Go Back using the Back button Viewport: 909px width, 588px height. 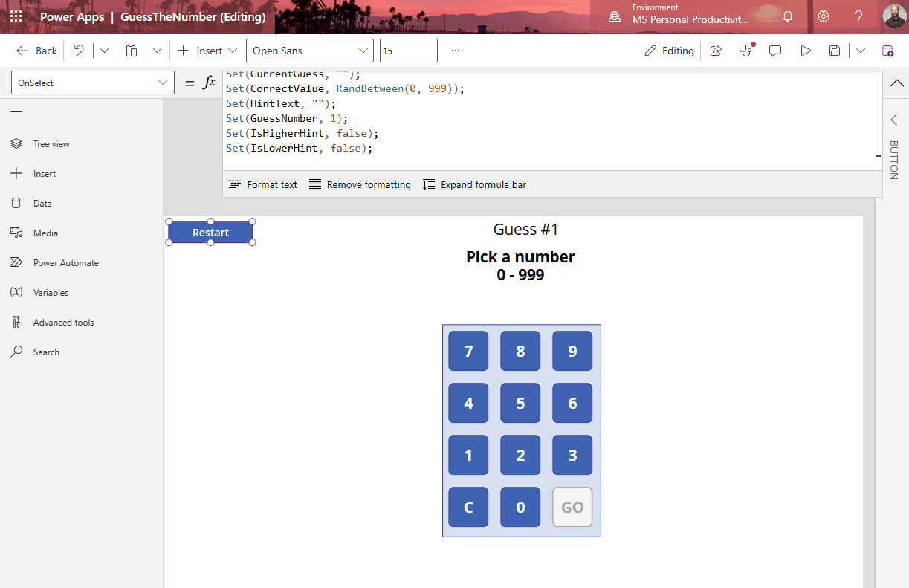(x=35, y=51)
